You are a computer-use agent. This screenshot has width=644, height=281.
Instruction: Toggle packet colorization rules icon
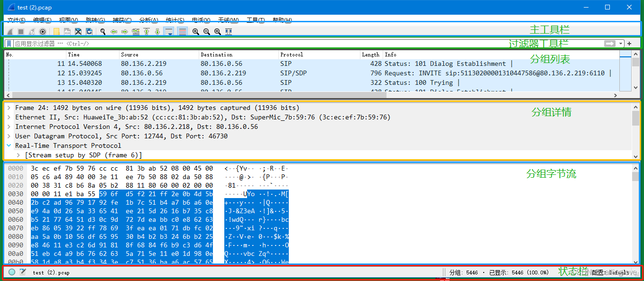182,32
